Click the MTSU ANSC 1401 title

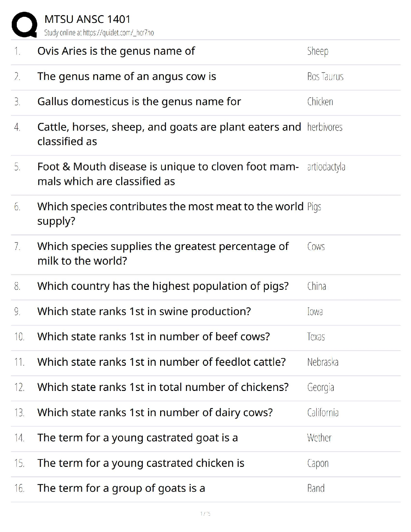tap(87, 19)
